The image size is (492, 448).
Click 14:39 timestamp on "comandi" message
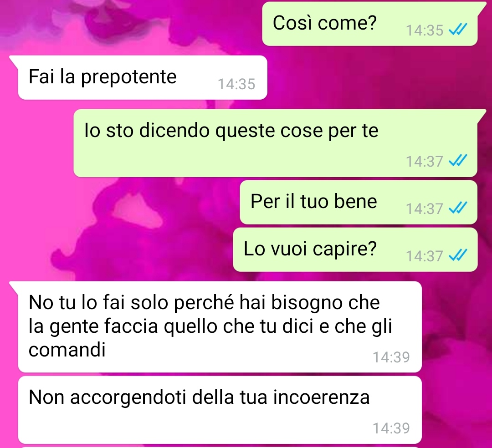click(391, 357)
